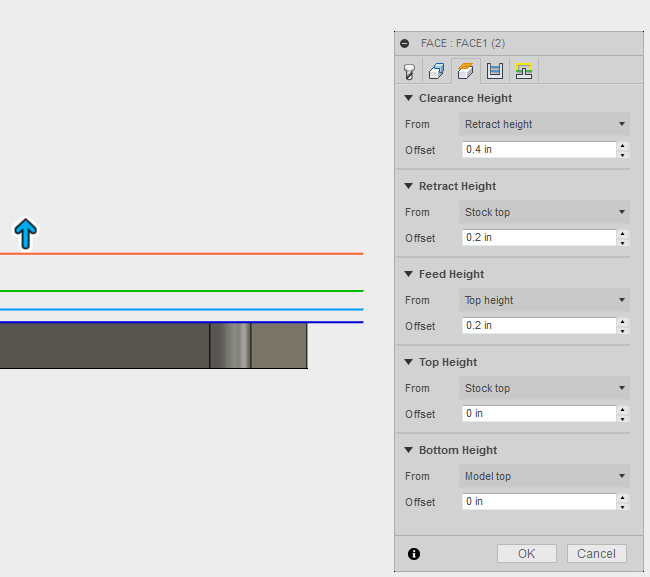Click the Cancel button
650x577 pixels.
596,554
